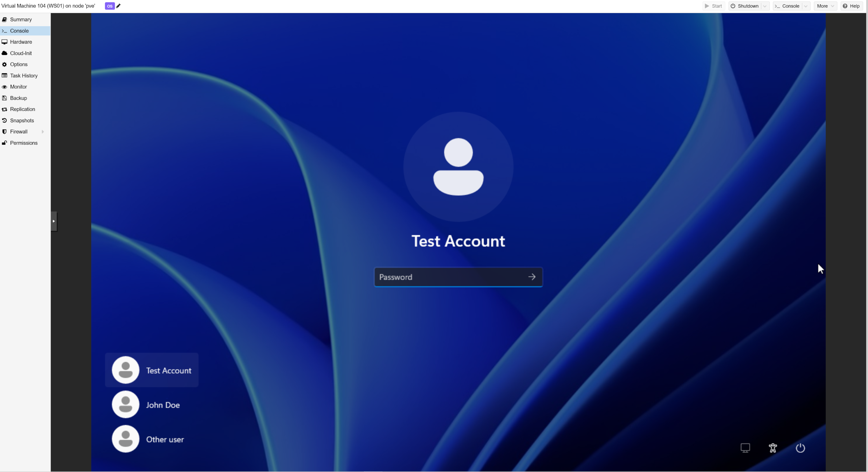Expand the noVNC control panel handle
Viewport: 868px width, 472px height.
54,221
